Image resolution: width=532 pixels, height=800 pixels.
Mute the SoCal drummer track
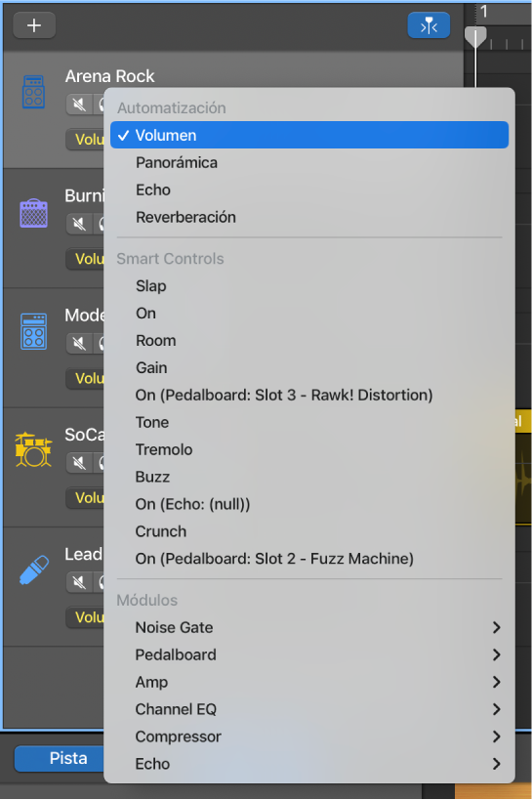point(78,463)
